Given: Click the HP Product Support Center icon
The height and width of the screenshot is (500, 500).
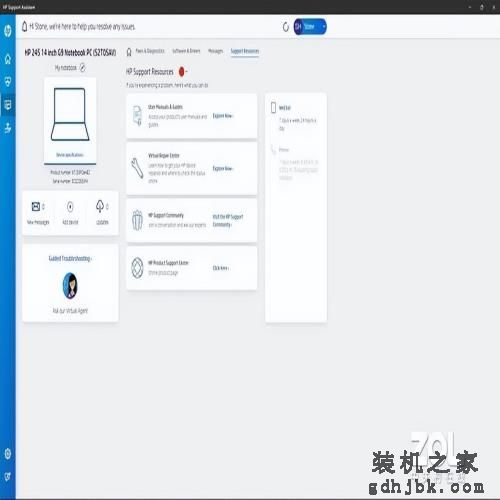Looking at the screenshot, I should (137, 268).
